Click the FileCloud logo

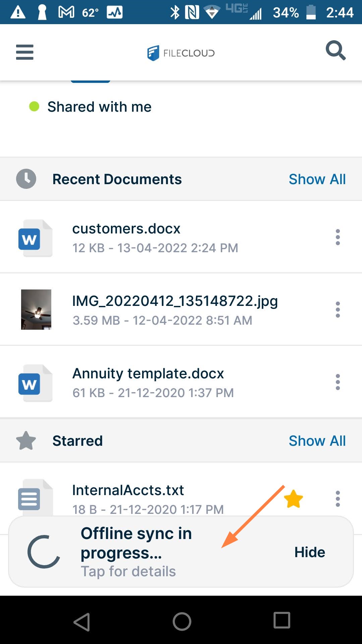click(181, 53)
